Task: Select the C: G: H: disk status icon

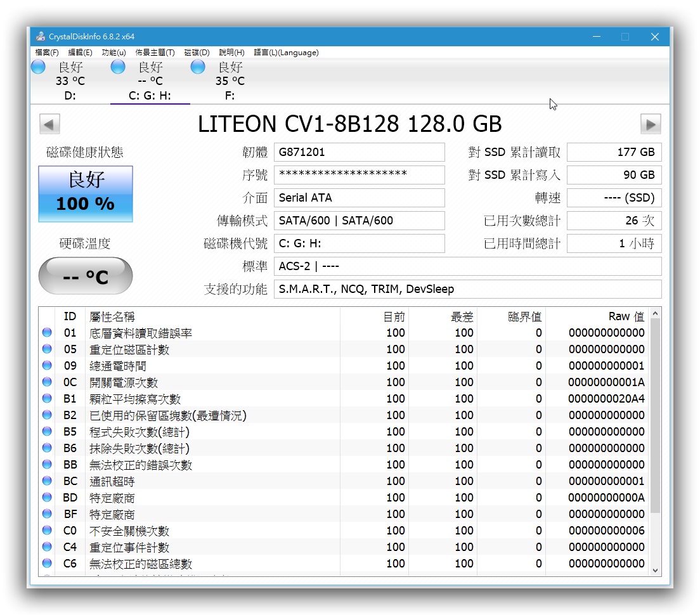Action: point(118,67)
